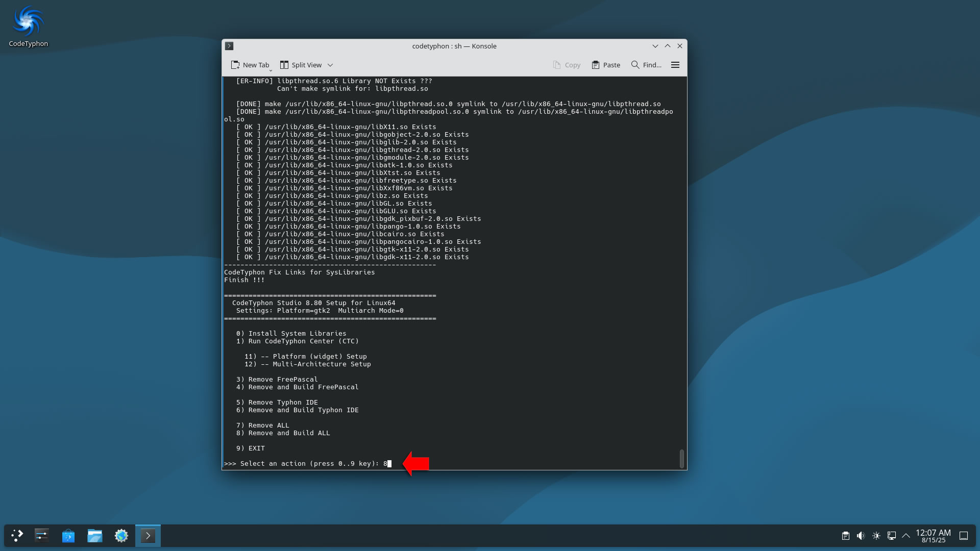Screen dimensions: 980x551
Task: Expand hidden system tray icons arrow
Action: pos(906,536)
